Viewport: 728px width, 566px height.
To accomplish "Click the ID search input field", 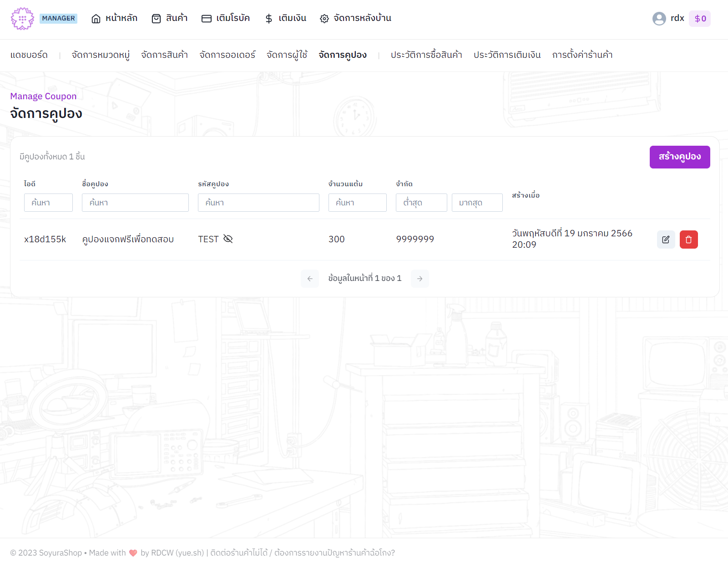I will coord(48,203).
